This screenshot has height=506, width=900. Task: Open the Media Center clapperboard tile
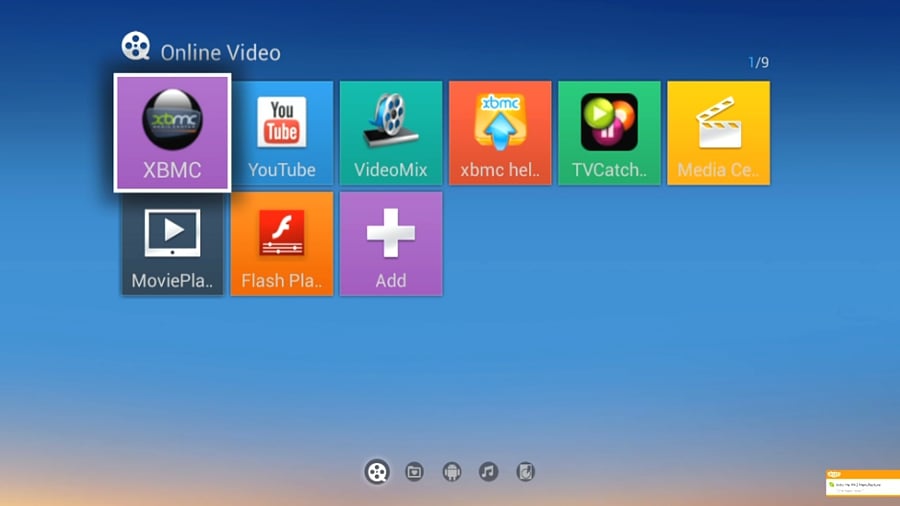click(x=718, y=132)
